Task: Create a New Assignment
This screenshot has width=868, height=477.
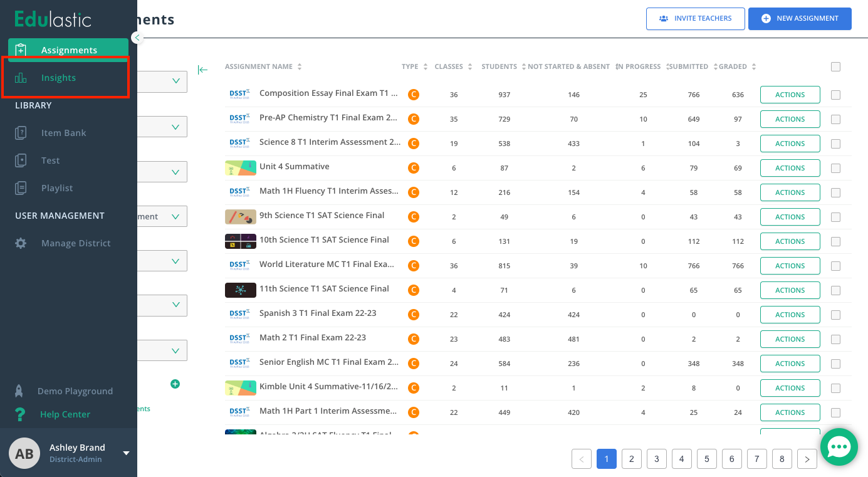Action: 800,19
